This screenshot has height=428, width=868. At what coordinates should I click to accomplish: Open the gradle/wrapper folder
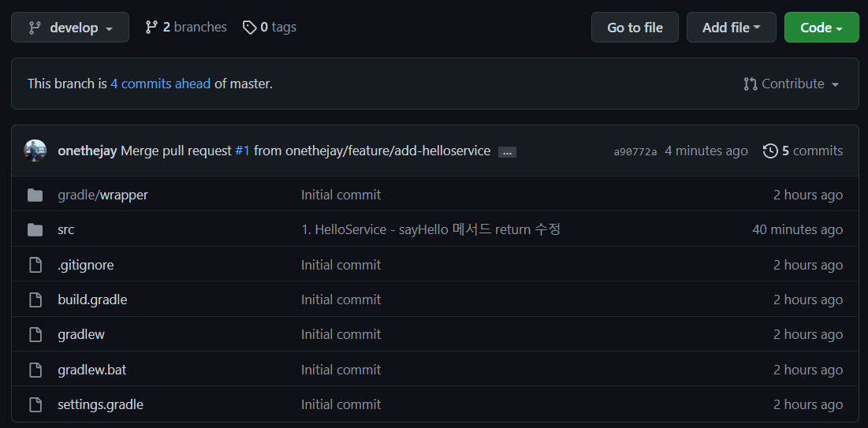(102, 195)
